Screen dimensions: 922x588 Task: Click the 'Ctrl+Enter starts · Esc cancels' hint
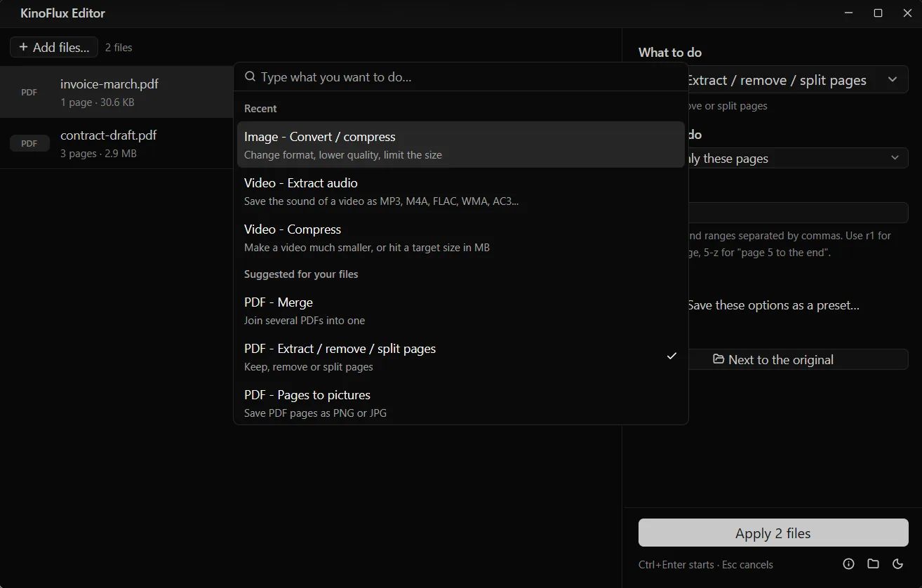point(706,565)
